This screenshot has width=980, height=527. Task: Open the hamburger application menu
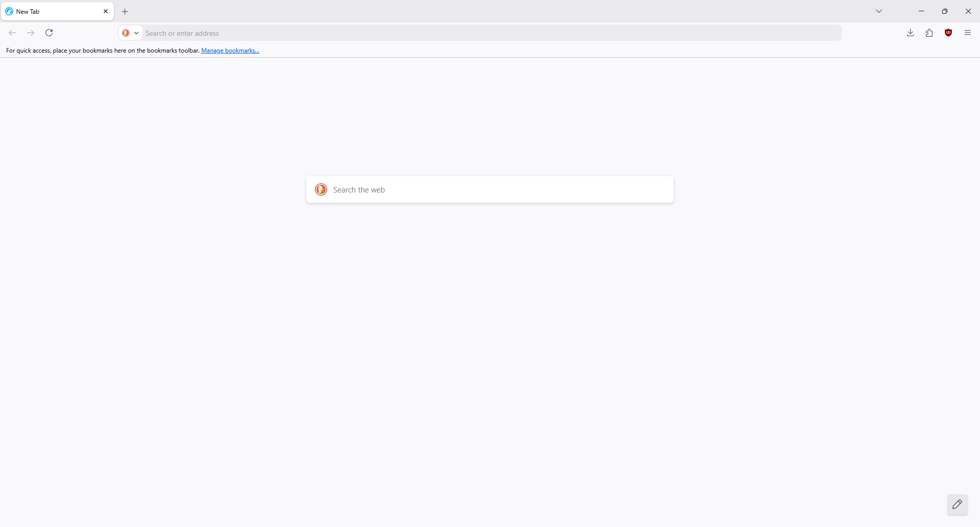click(968, 33)
